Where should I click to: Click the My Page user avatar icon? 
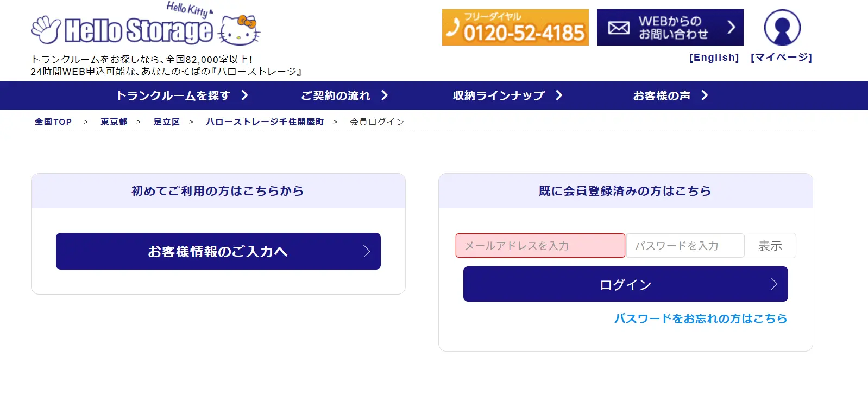(782, 27)
